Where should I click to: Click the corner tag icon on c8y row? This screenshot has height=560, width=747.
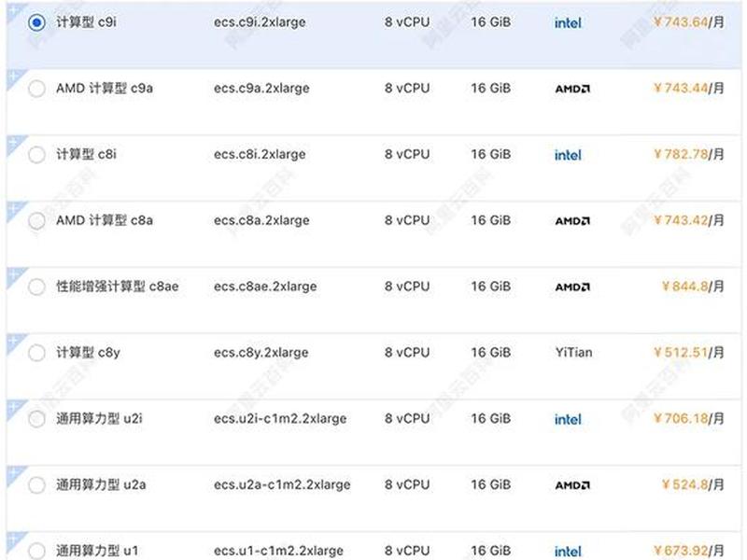[x=14, y=343]
